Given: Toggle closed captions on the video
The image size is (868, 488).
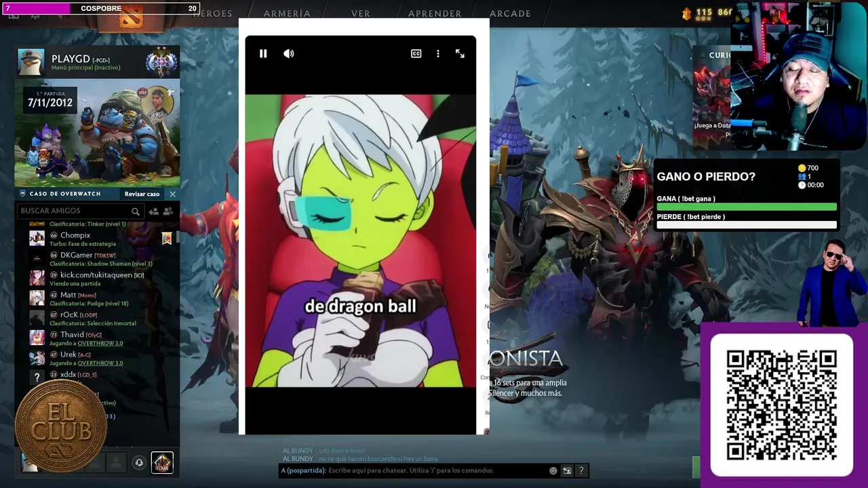Looking at the screenshot, I should (416, 54).
